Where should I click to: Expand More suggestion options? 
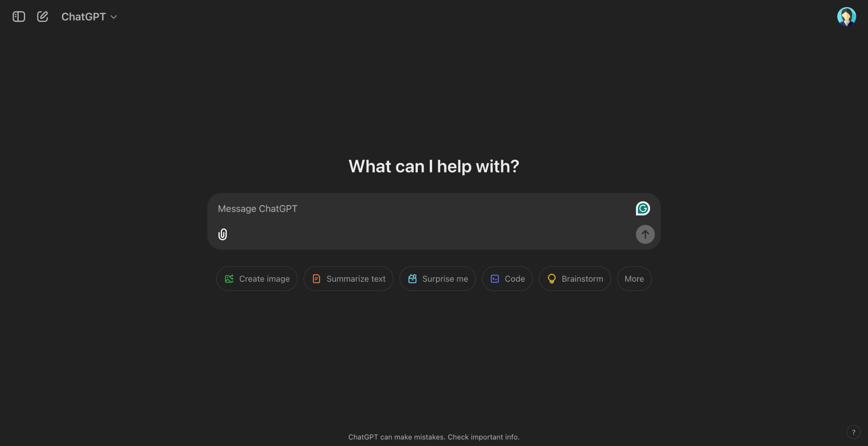click(634, 279)
